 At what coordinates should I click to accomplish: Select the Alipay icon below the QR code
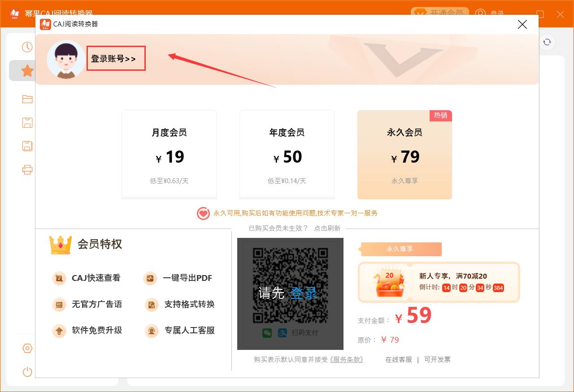[x=283, y=333]
